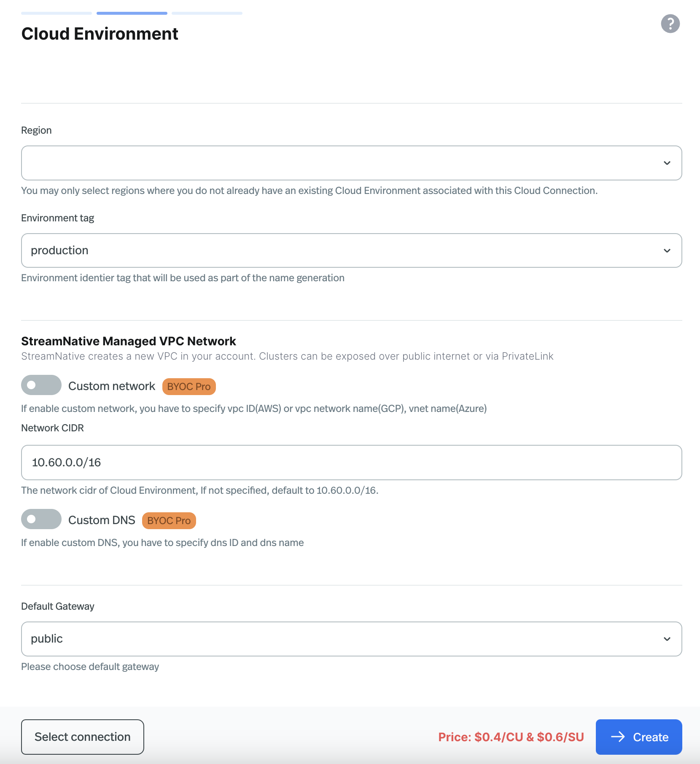Click the Create button
The image size is (700, 764).
pos(638,737)
